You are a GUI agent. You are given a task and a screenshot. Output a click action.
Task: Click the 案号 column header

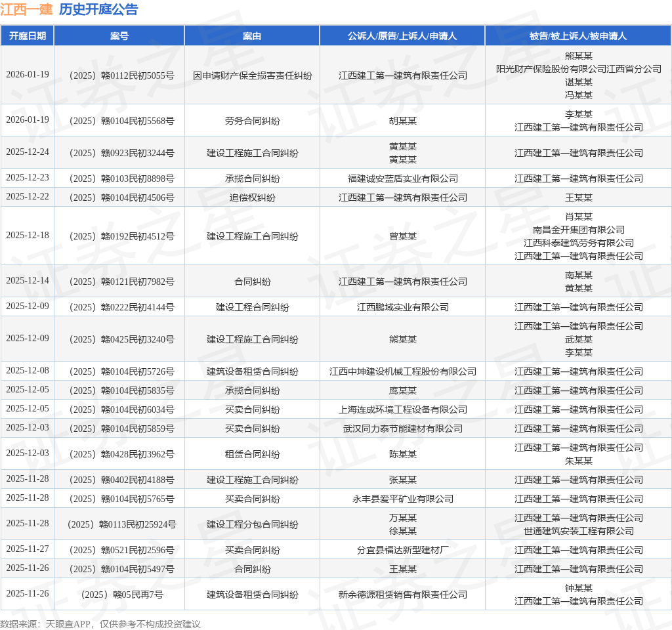(119, 36)
